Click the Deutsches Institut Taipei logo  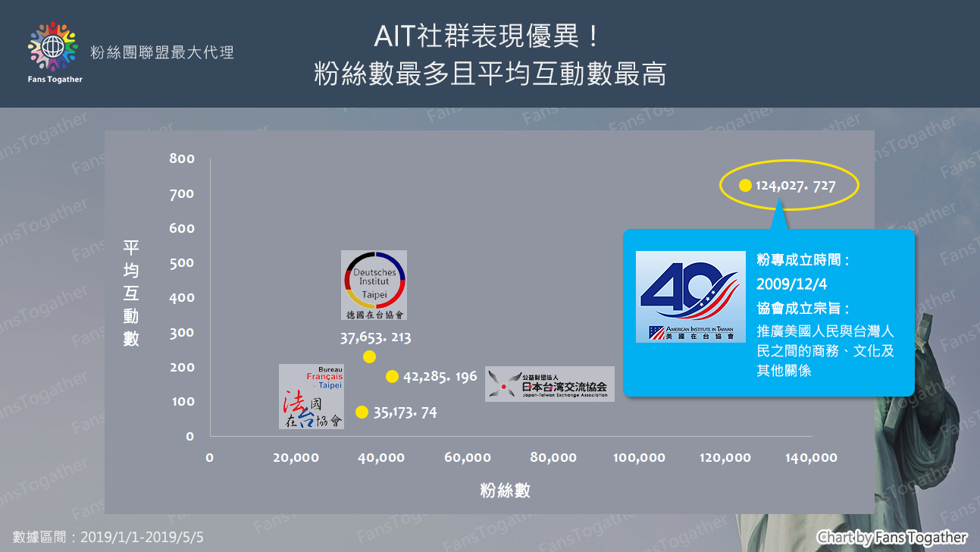[374, 285]
